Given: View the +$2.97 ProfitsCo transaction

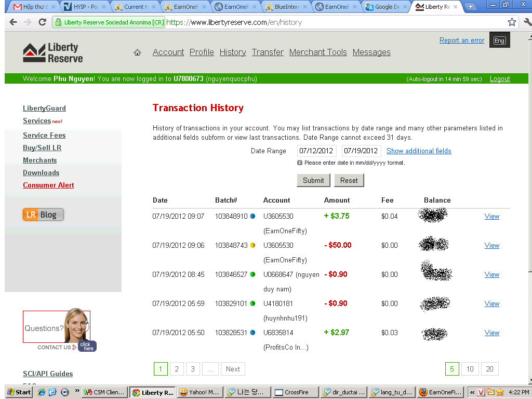Looking at the screenshot, I should pos(491,333).
